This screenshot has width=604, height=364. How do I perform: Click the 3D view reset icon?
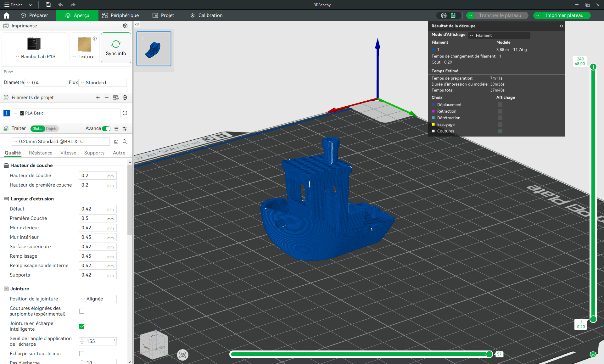click(x=182, y=355)
